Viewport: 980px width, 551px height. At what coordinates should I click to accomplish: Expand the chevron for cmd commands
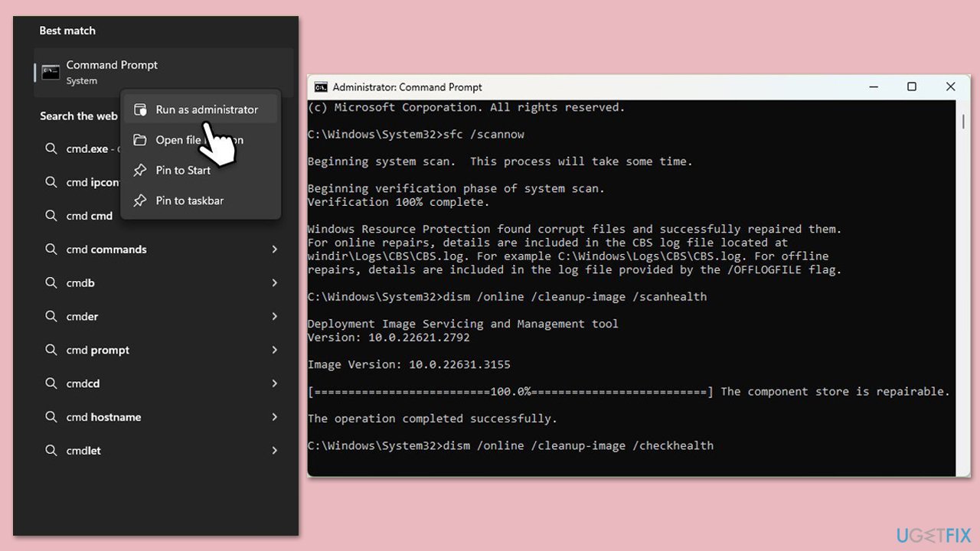[x=274, y=249]
